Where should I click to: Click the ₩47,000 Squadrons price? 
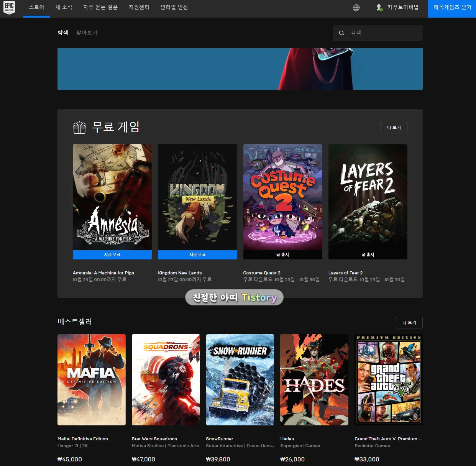[144, 459]
